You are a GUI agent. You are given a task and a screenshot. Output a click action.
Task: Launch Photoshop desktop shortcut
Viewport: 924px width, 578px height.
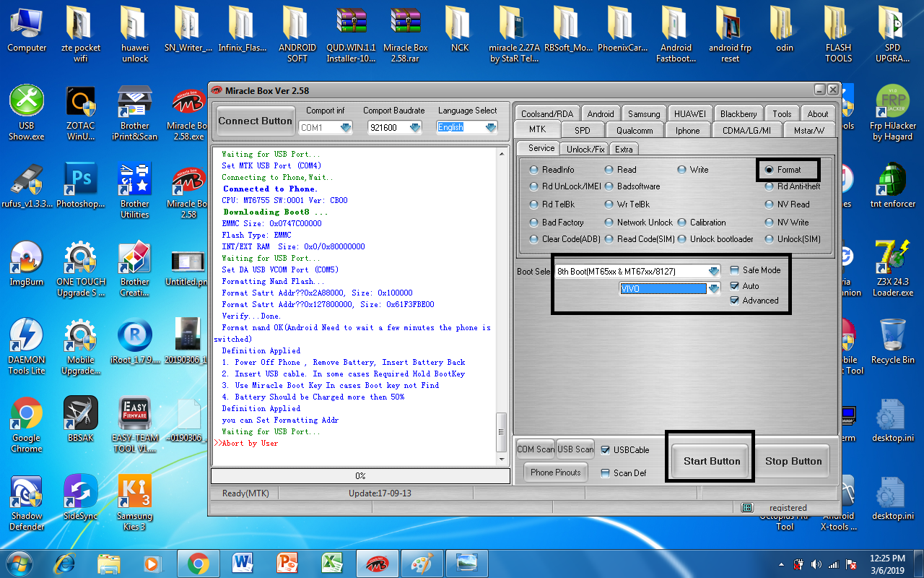tap(81, 186)
